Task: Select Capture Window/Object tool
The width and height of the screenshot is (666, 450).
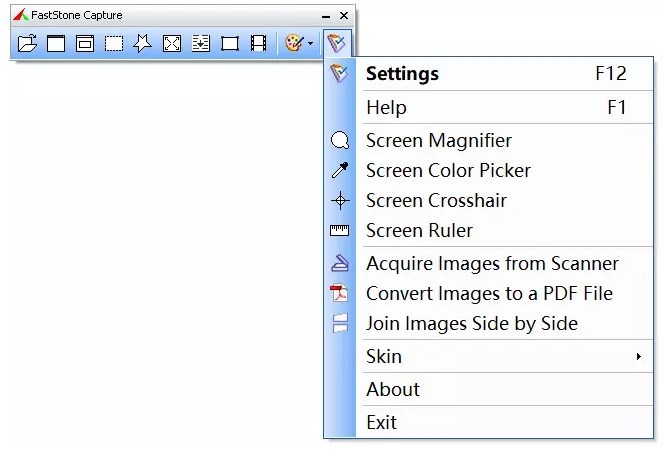Action: [85, 43]
